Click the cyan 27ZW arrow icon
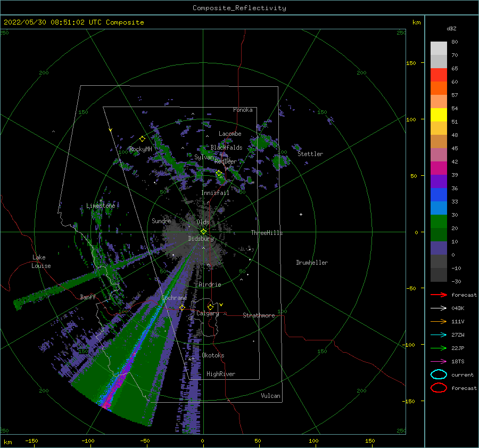The width and height of the screenshot is (479, 448). pos(439,335)
